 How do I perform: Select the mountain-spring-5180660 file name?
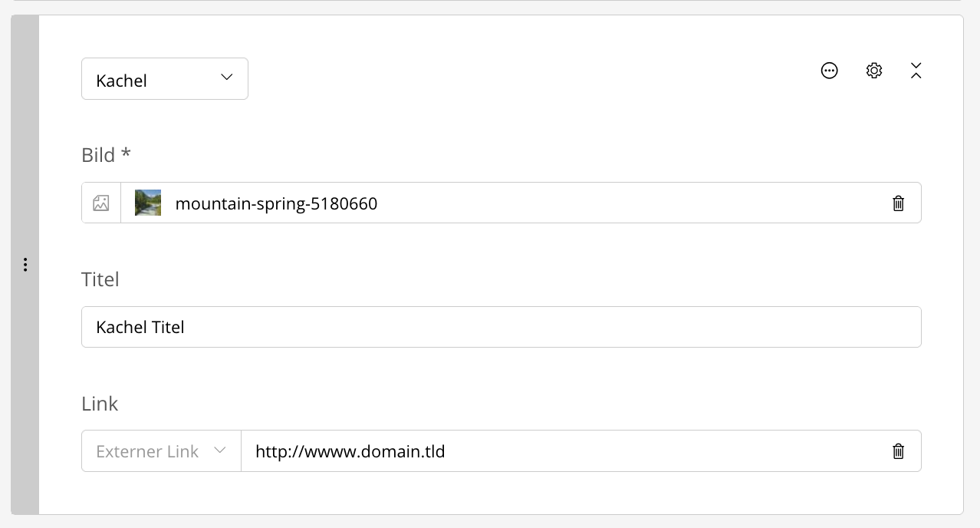click(276, 203)
